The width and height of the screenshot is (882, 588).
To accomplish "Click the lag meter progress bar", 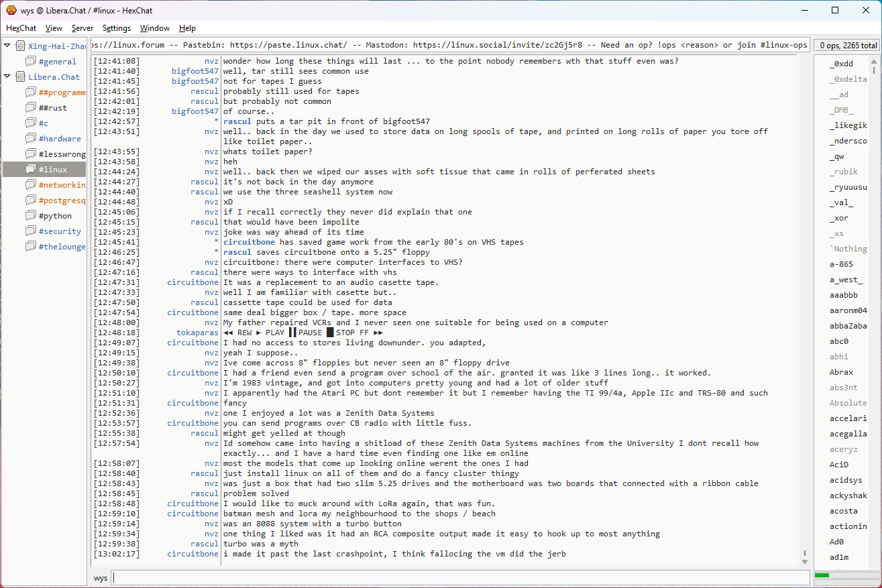I will coord(845,575).
